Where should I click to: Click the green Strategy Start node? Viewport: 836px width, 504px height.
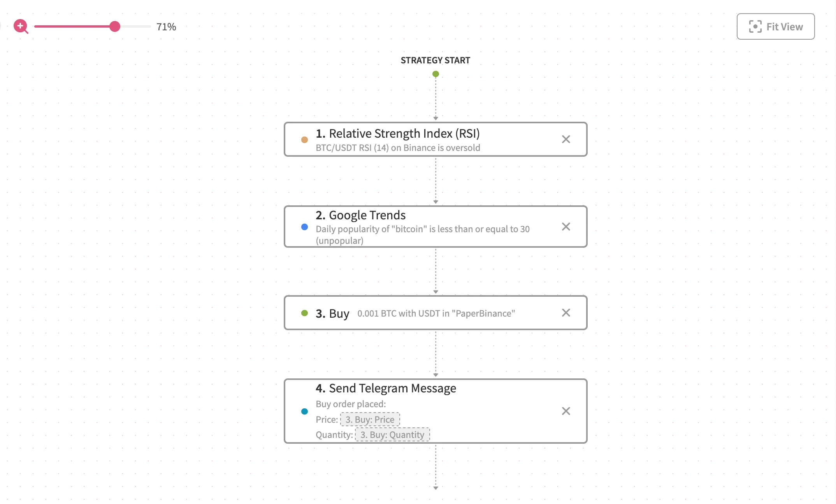[x=436, y=74]
